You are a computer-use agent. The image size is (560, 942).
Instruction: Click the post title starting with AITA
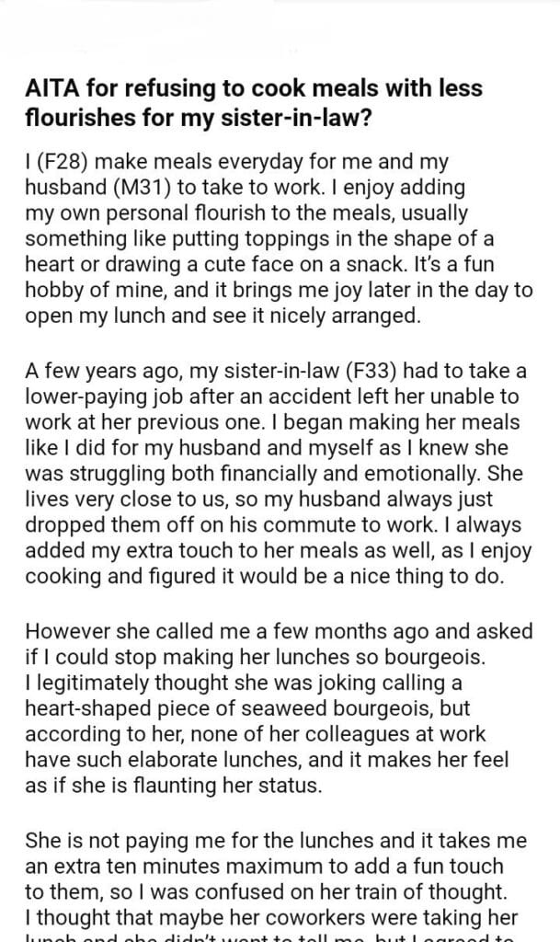click(253, 104)
